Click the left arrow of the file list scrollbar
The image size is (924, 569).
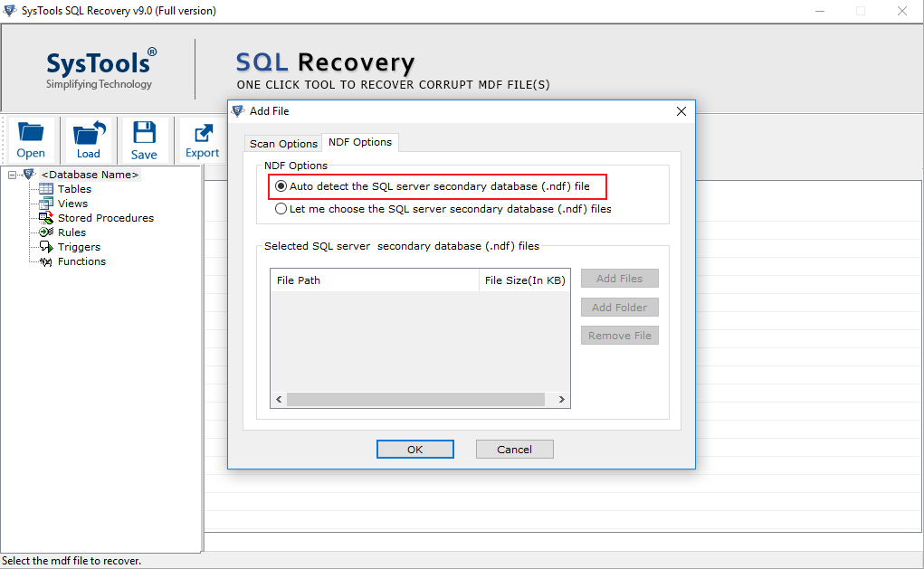[279, 399]
